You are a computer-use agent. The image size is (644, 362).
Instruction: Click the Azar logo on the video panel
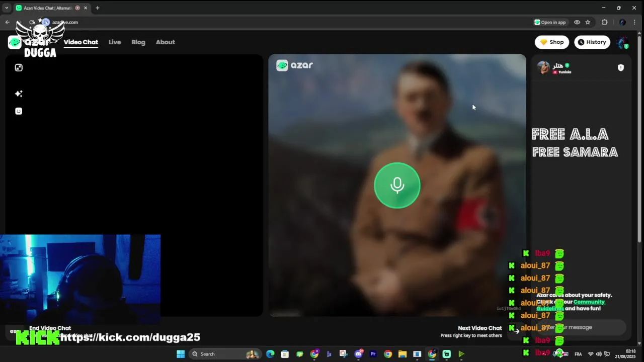coord(295,65)
